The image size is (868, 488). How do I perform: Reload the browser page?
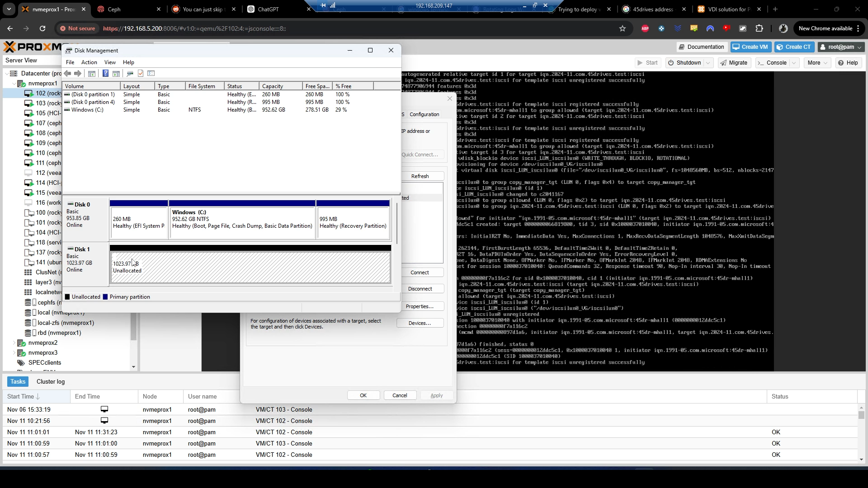click(42, 28)
